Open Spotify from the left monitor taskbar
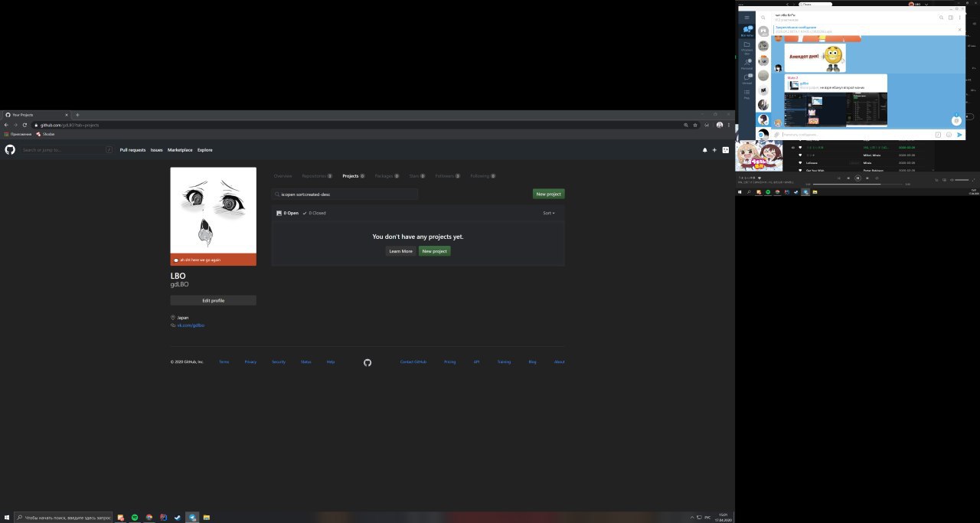 coord(135,518)
